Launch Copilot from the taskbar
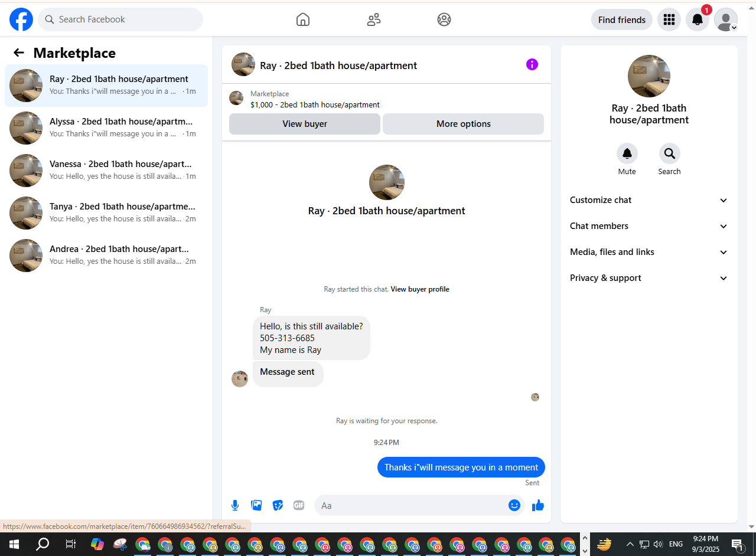Image resolution: width=756 pixels, height=556 pixels. 97,544
